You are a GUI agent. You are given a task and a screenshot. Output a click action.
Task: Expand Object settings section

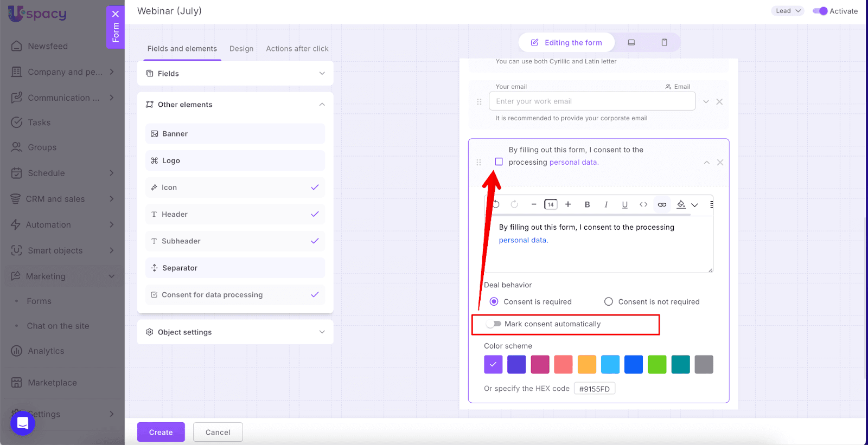click(x=235, y=332)
